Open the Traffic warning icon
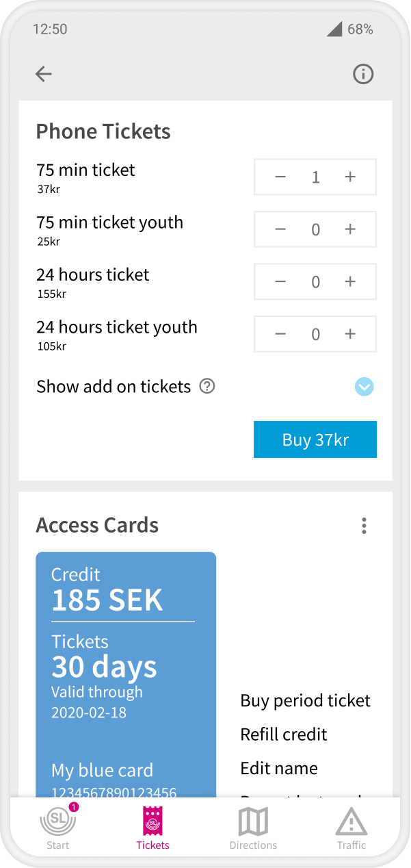Image resolution: width=411 pixels, height=868 pixels. pos(352,824)
